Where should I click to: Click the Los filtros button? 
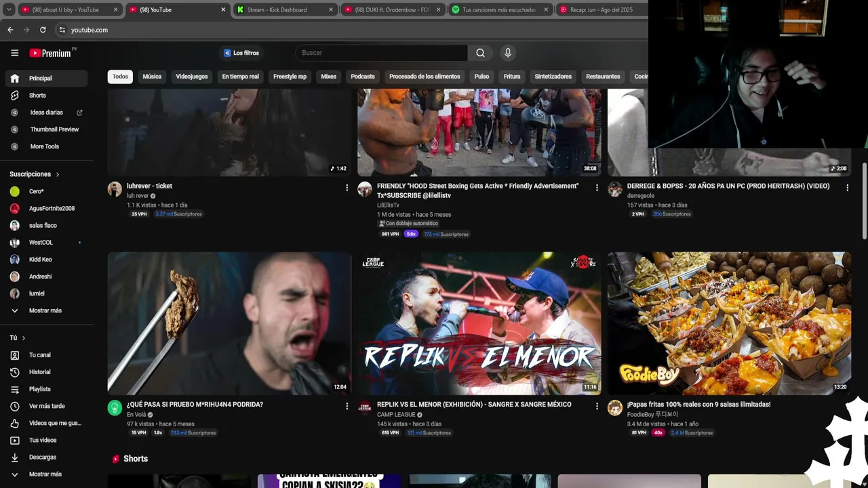241,53
